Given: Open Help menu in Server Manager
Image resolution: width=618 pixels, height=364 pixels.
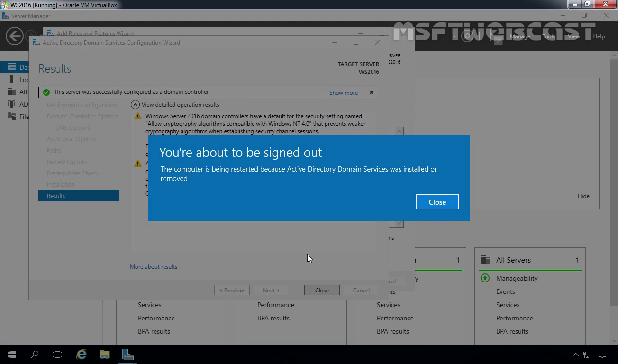Looking at the screenshot, I should (x=599, y=36).
